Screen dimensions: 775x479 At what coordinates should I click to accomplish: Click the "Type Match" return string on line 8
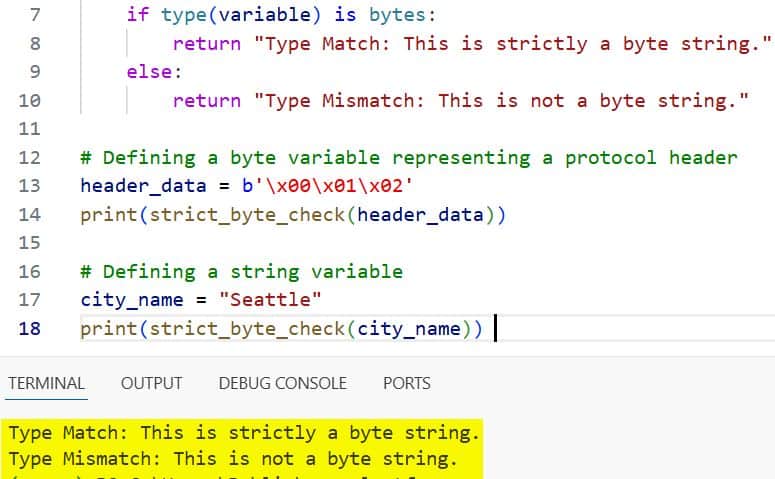click(x=513, y=44)
